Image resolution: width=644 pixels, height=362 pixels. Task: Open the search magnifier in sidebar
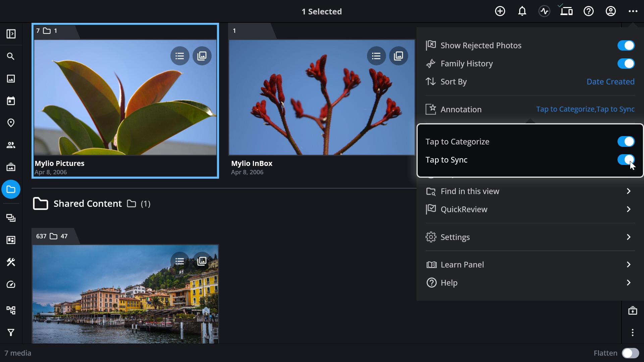tap(11, 56)
